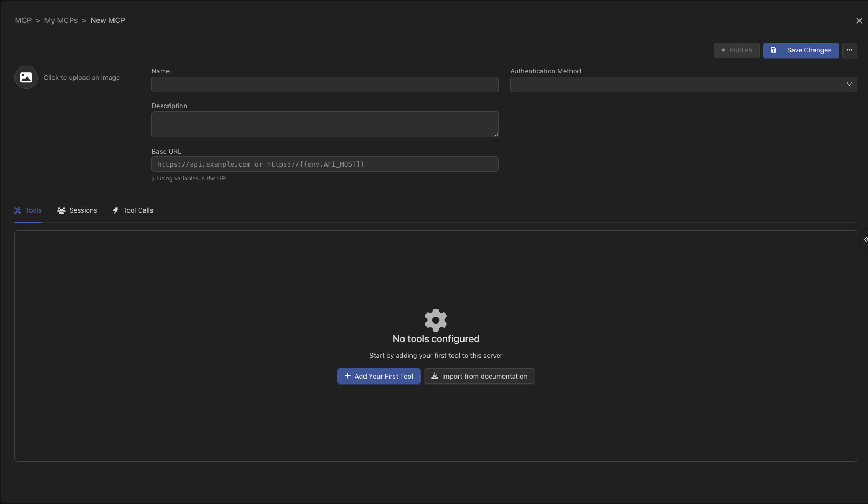This screenshot has width=868, height=504.
Task: Click the 'No tools configured' heading
Action: tap(436, 339)
